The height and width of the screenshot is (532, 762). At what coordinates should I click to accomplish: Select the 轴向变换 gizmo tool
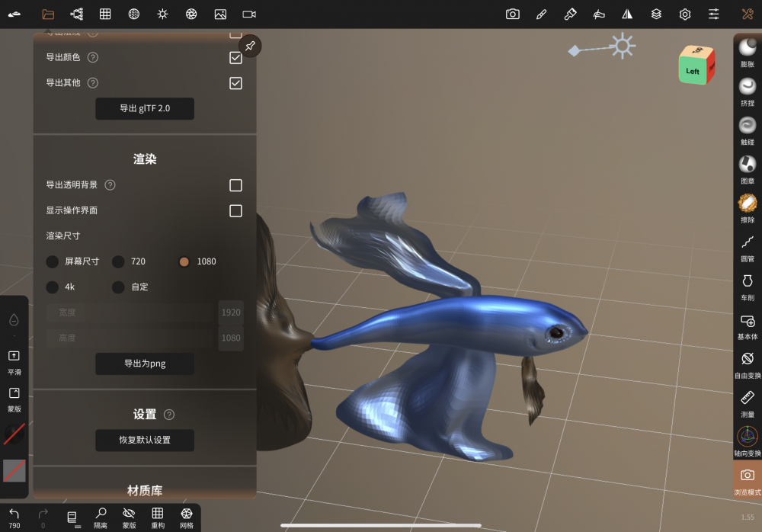(x=748, y=439)
